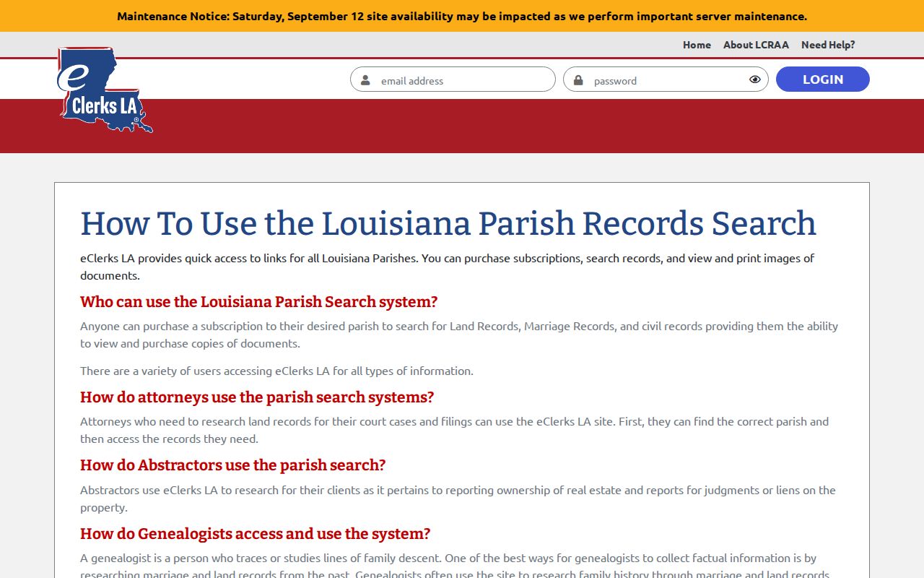Click the padlock icon in password field
924x578 pixels.
pos(578,80)
